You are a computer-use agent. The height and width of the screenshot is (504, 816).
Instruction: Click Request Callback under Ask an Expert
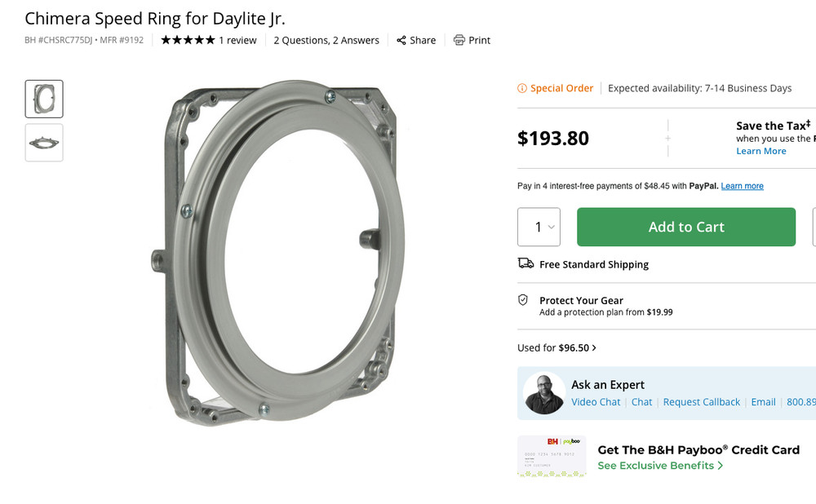[x=702, y=402]
